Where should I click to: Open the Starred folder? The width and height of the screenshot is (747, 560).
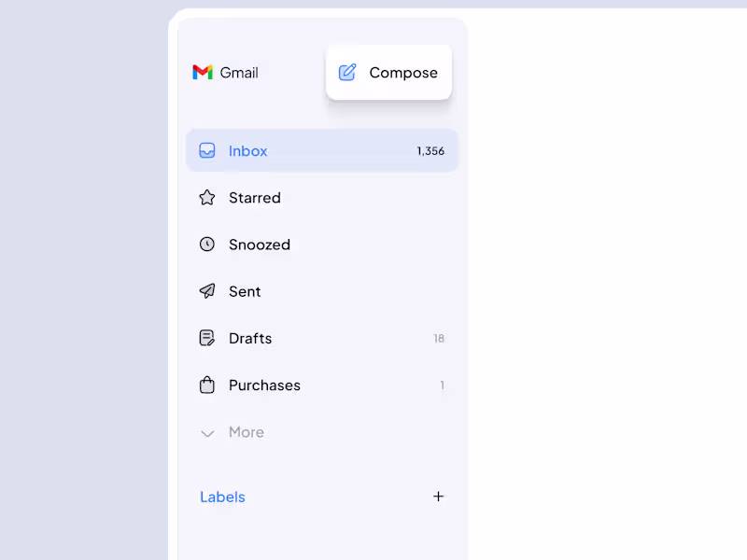255,198
